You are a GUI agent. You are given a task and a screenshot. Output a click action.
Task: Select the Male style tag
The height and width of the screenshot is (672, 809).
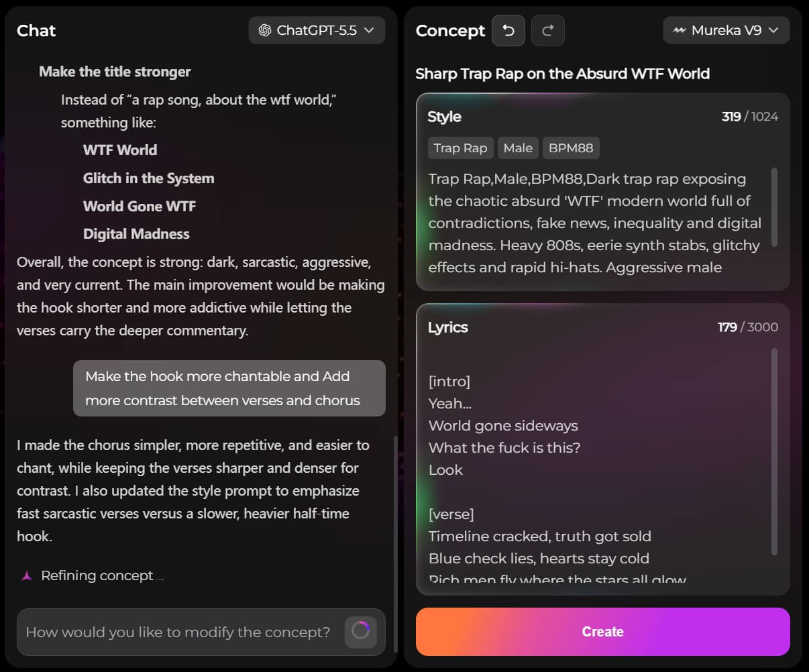point(518,148)
